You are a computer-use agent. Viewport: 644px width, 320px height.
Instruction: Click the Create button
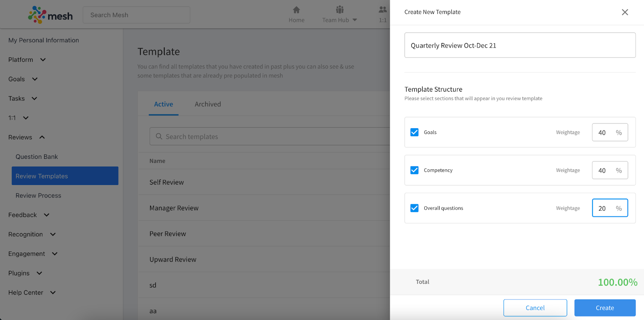pyautogui.click(x=605, y=308)
